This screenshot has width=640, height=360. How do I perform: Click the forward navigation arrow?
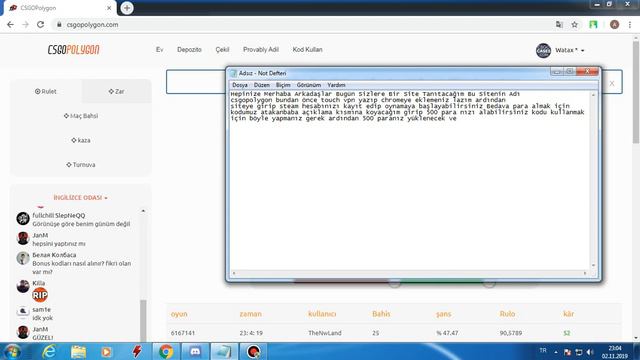25,24
